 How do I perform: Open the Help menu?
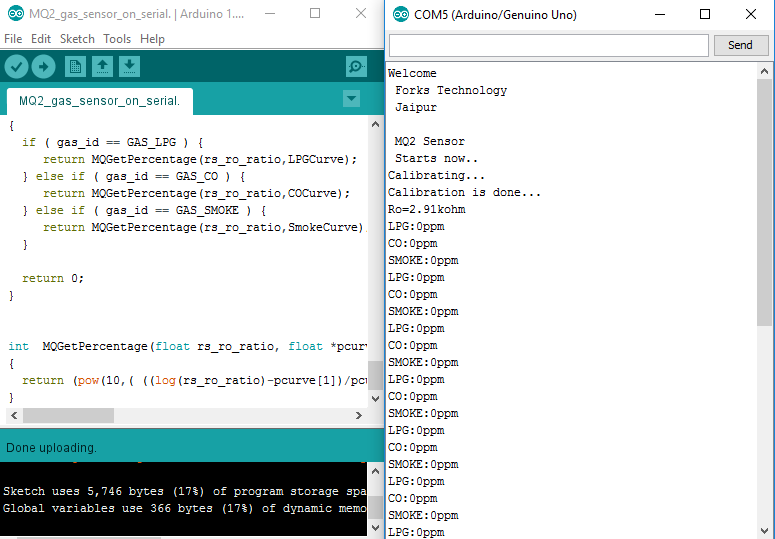tap(152, 39)
